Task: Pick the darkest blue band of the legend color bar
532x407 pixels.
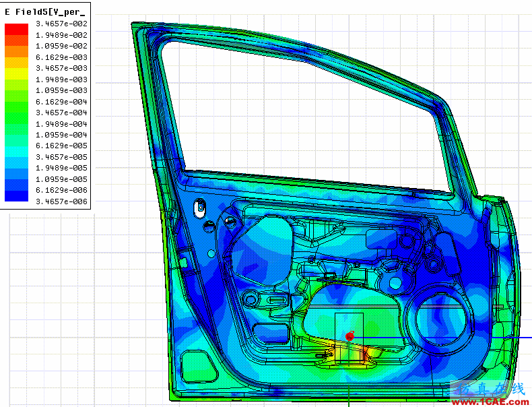Action: click(16, 196)
